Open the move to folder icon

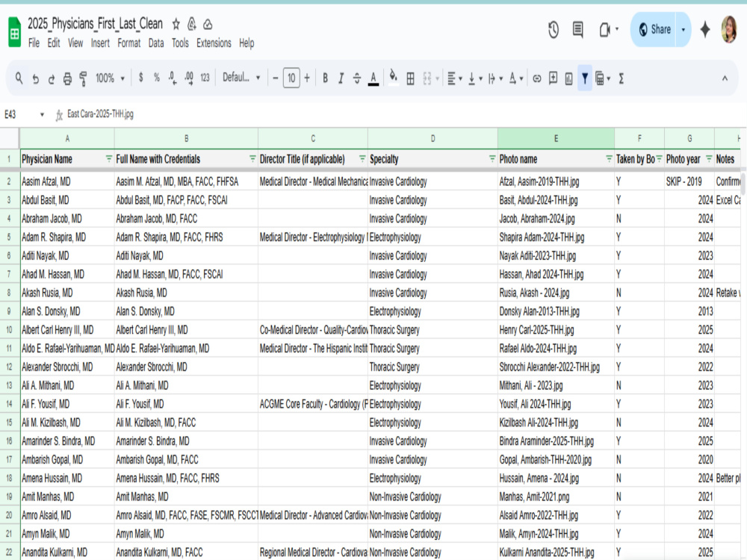pyautogui.click(x=192, y=24)
